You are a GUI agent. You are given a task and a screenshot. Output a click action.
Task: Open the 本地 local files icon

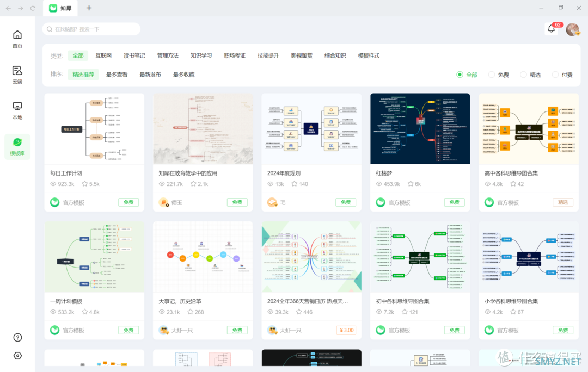(17, 107)
